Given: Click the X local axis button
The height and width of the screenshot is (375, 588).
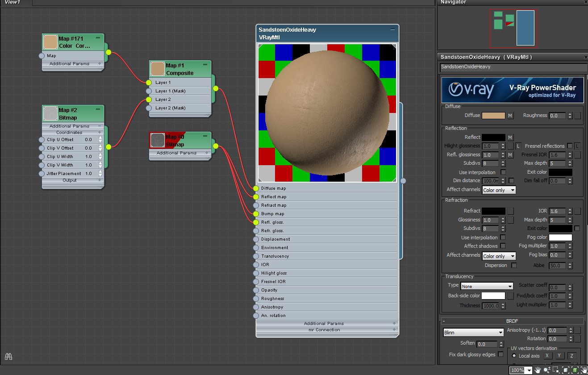Looking at the screenshot, I should coord(547,356).
